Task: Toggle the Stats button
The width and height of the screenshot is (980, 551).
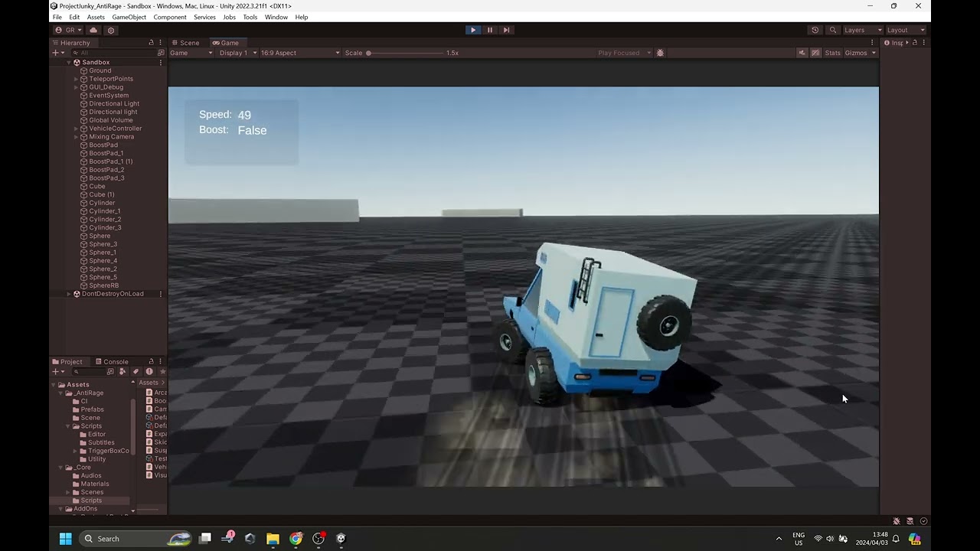Action: coord(832,53)
